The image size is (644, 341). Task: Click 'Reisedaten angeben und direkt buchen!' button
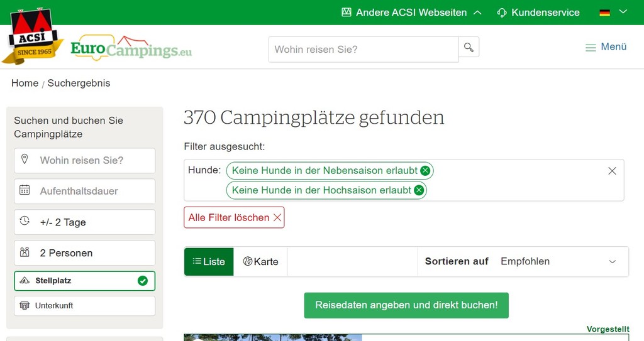(406, 305)
